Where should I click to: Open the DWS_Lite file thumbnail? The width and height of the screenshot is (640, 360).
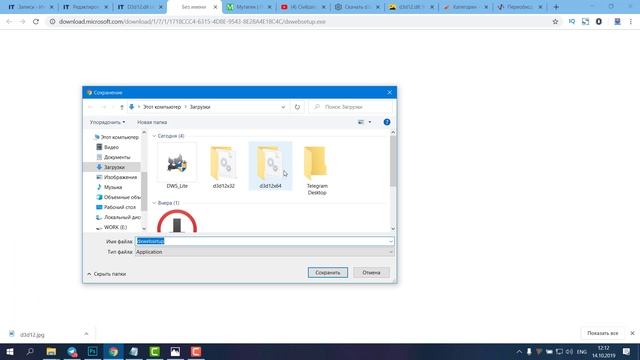coord(177,164)
